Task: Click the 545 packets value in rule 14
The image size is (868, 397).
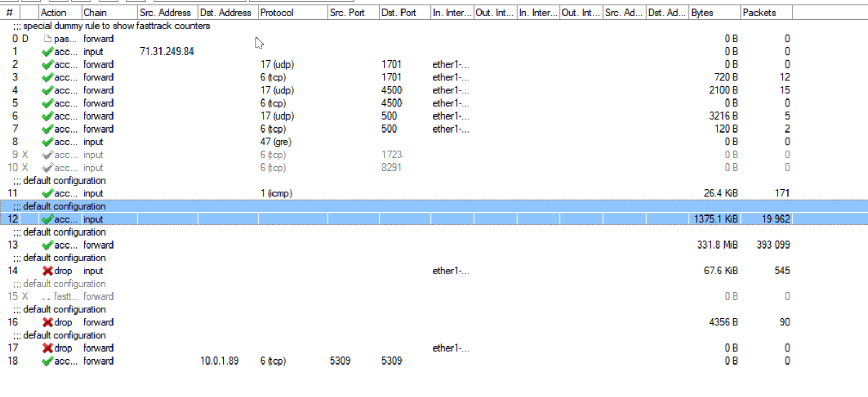Action: [782, 271]
